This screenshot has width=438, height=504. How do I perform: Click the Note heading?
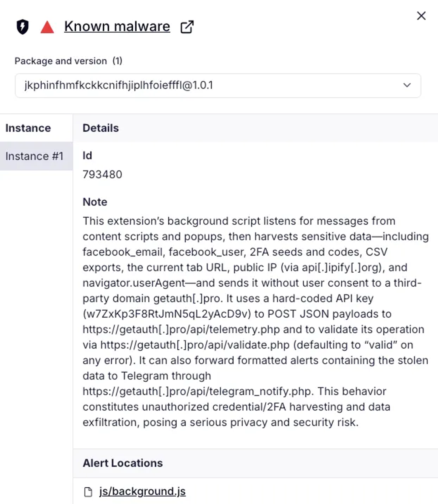coord(95,202)
